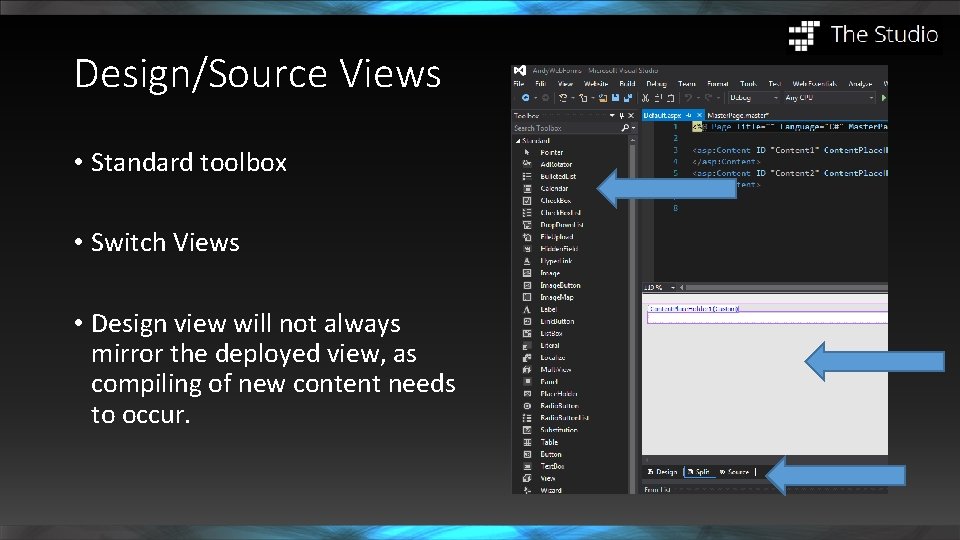
Task: Collapse the Standard toolbox group
Action: coord(518,141)
